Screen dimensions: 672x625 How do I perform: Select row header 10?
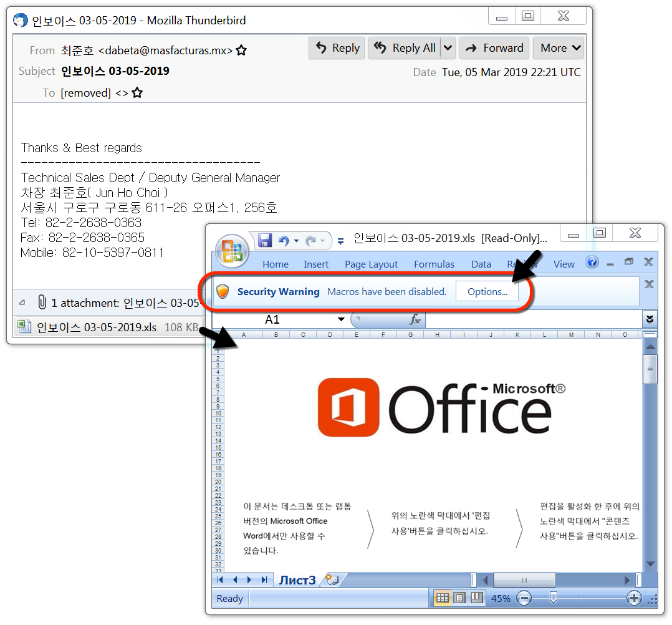[218, 413]
